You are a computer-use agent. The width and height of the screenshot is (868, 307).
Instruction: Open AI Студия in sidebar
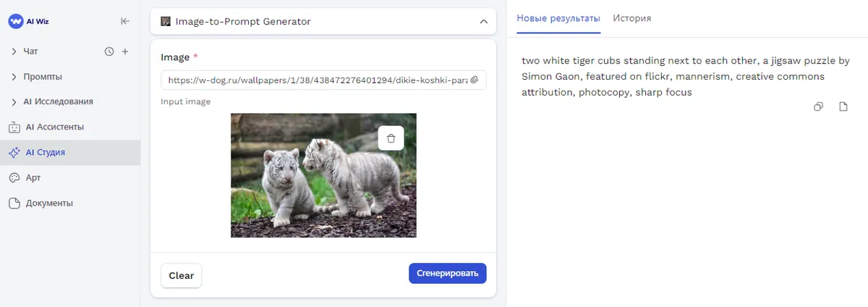tap(70, 153)
